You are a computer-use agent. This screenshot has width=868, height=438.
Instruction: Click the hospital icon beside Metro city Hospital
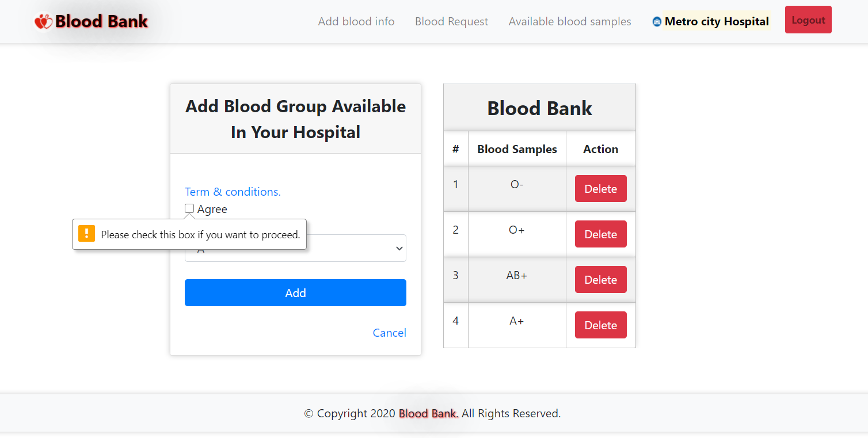[x=657, y=22]
